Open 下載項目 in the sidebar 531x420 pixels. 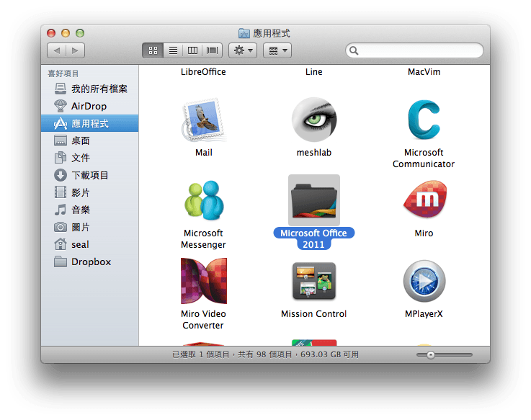coord(90,175)
